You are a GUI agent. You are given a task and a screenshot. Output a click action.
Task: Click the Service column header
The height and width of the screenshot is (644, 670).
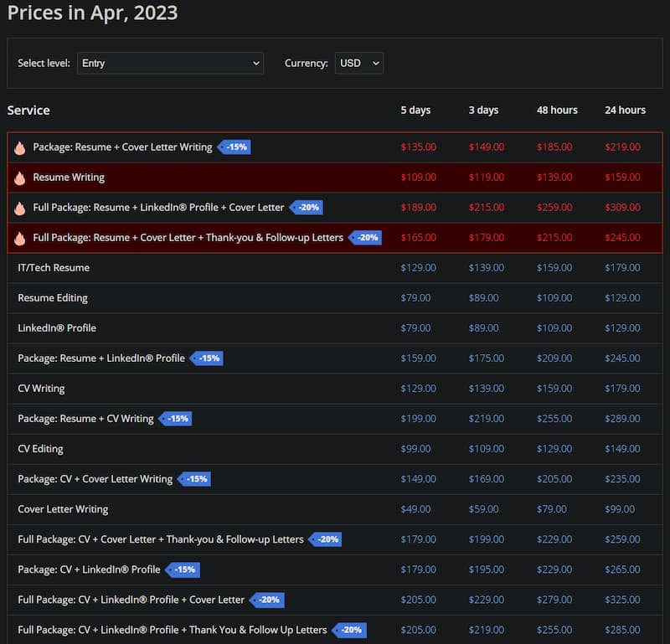tap(28, 111)
